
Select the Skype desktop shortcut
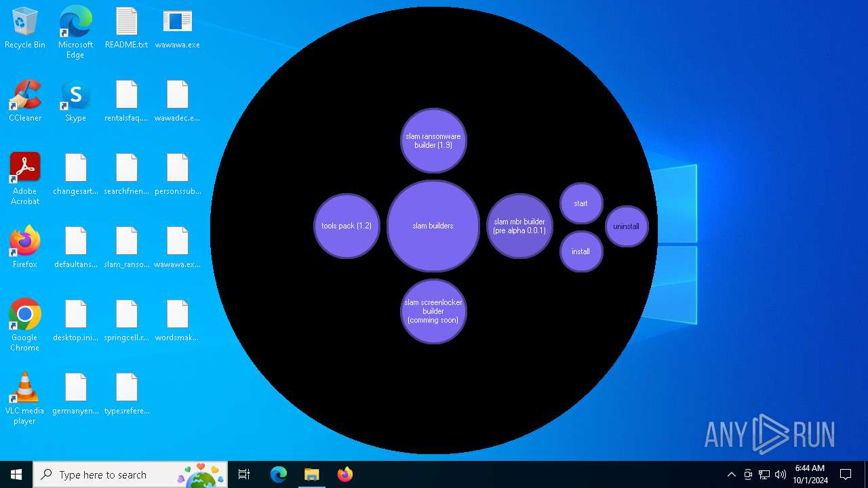point(75,102)
